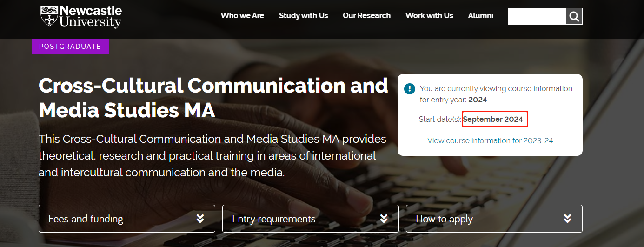
Task: Expand How to apply with its chevron
Action: click(x=567, y=219)
